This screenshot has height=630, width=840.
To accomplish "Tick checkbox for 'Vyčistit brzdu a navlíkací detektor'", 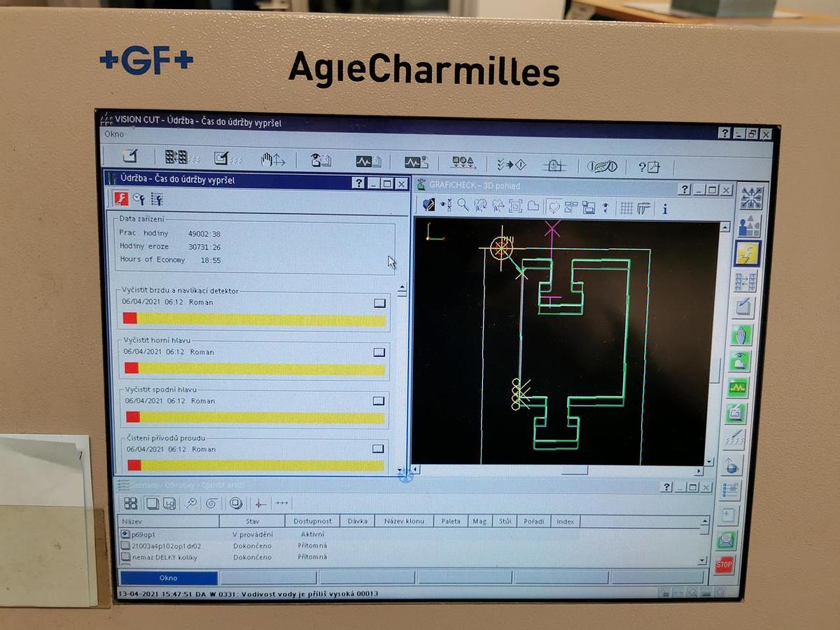I will 379,303.
